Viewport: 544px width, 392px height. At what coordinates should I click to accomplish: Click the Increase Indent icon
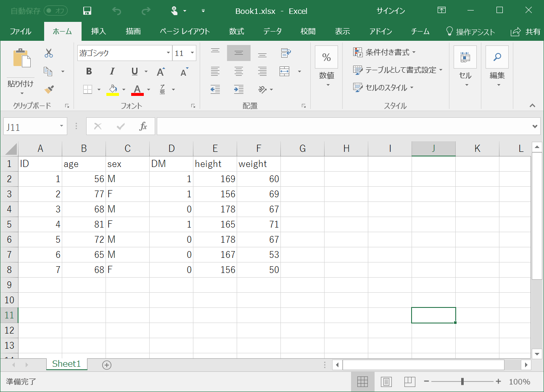tap(239, 89)
